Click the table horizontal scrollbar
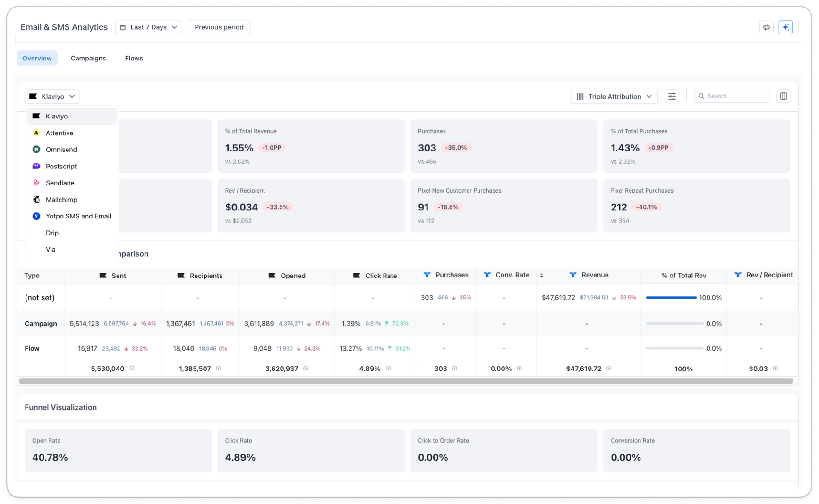Viewport: 819px width, 504px height. pos(406,381)
